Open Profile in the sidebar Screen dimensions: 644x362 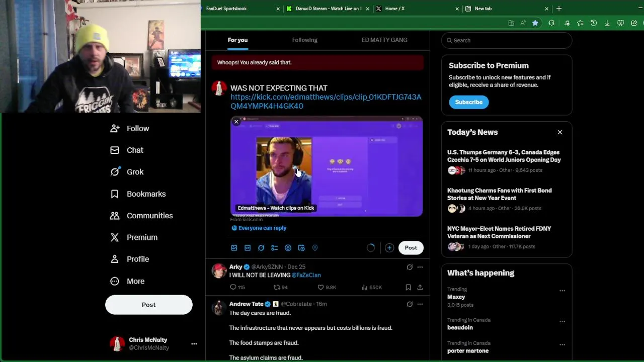click(130, 259)
